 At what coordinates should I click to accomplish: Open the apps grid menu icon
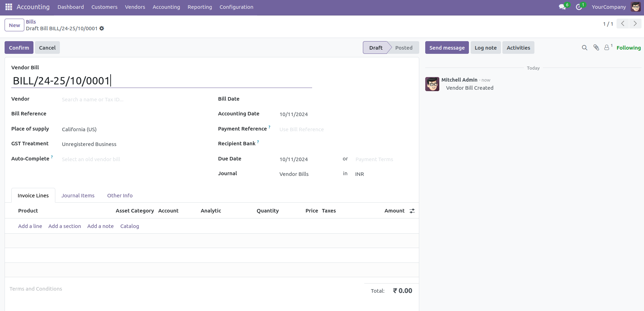(x=9, y=7)
